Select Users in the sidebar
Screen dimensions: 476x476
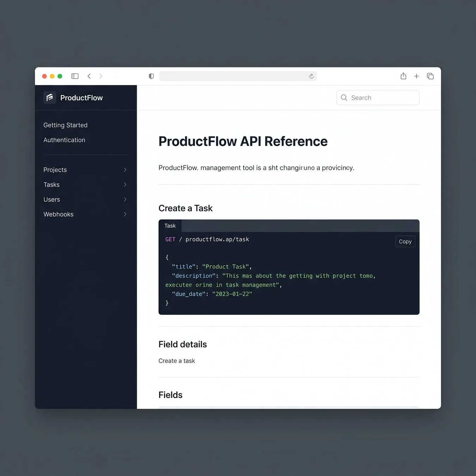pyautogui.click(x=52, y=199)
